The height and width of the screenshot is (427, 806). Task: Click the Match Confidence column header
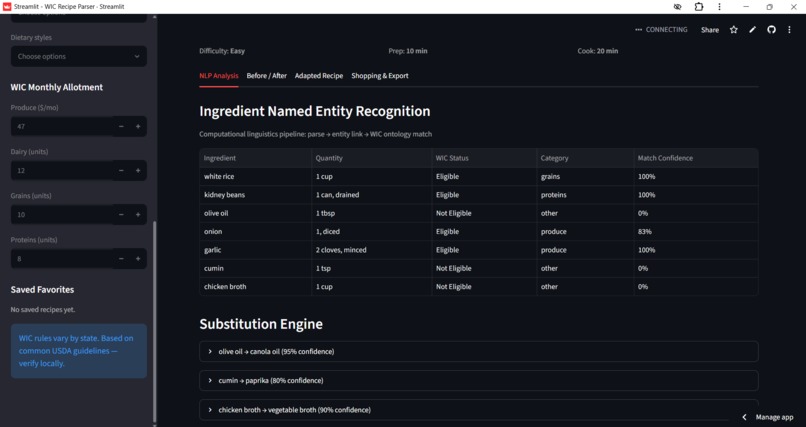pos(696,158)
